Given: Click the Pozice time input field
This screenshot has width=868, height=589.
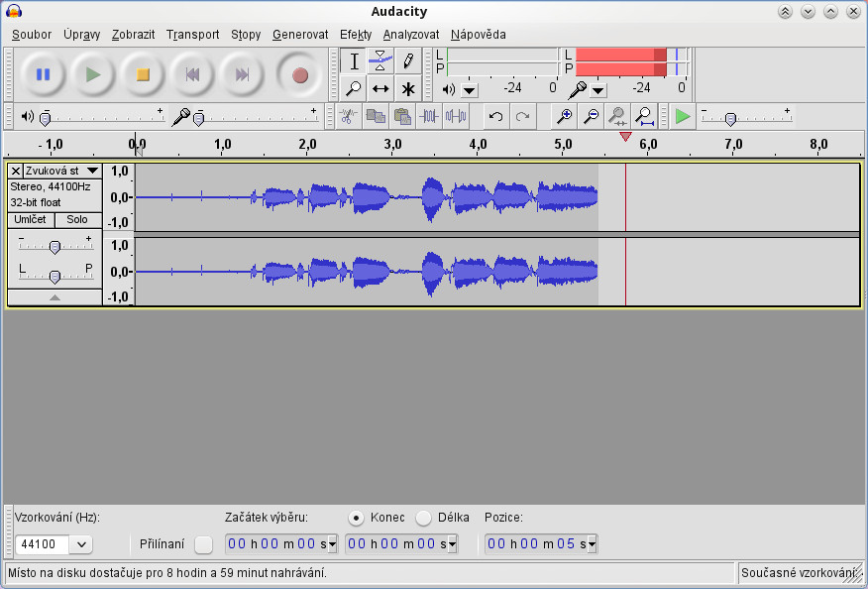Looking at the screenshot, I should tap(541, 544).
